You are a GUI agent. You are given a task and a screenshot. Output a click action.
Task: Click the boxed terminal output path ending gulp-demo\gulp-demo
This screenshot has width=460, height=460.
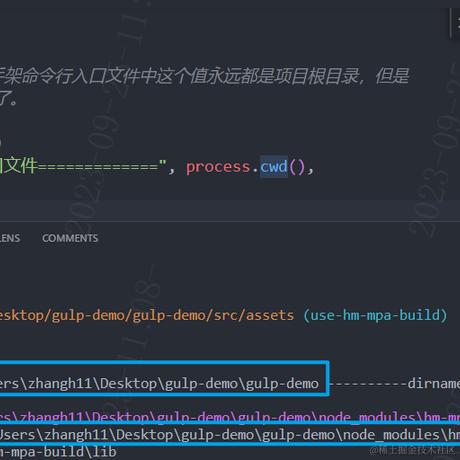[x=159, y=384]
